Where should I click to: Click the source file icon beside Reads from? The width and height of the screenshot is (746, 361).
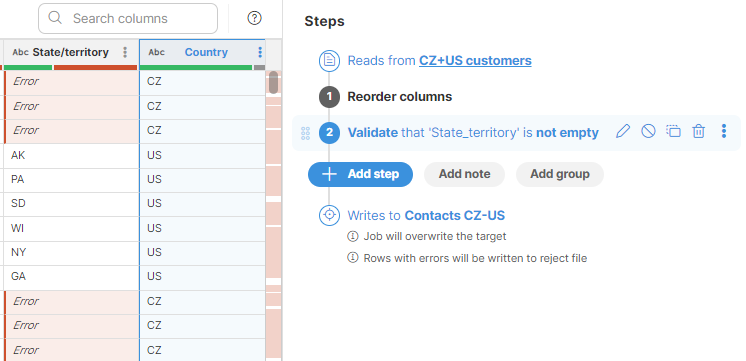[329, 61]
